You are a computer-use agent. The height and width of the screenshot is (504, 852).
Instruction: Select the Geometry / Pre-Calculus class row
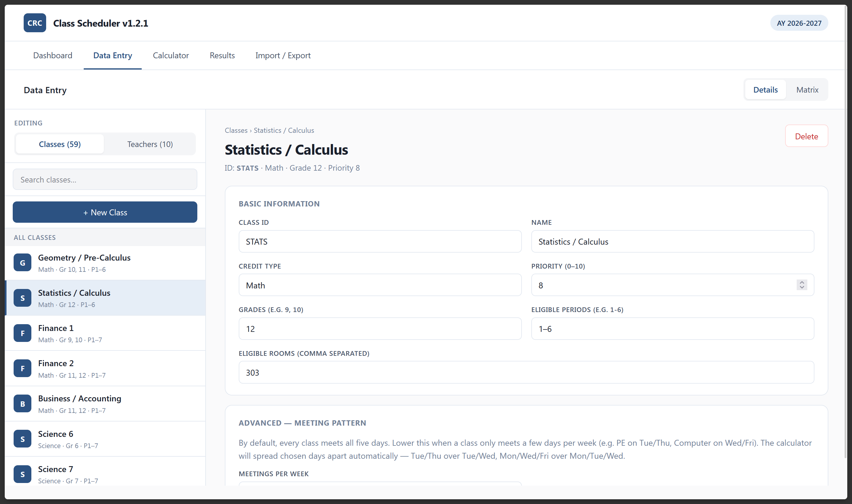click(105, 263)
